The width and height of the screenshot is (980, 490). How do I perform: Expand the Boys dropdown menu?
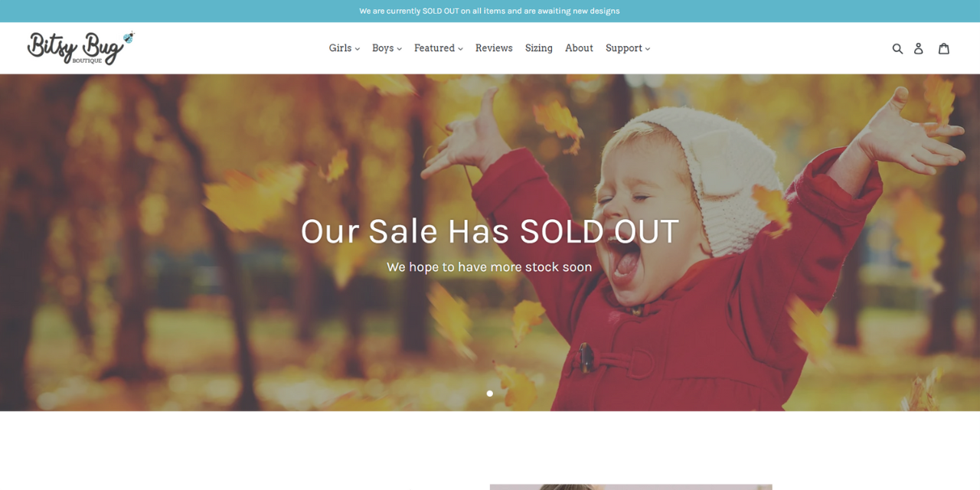tap(387, 48)
